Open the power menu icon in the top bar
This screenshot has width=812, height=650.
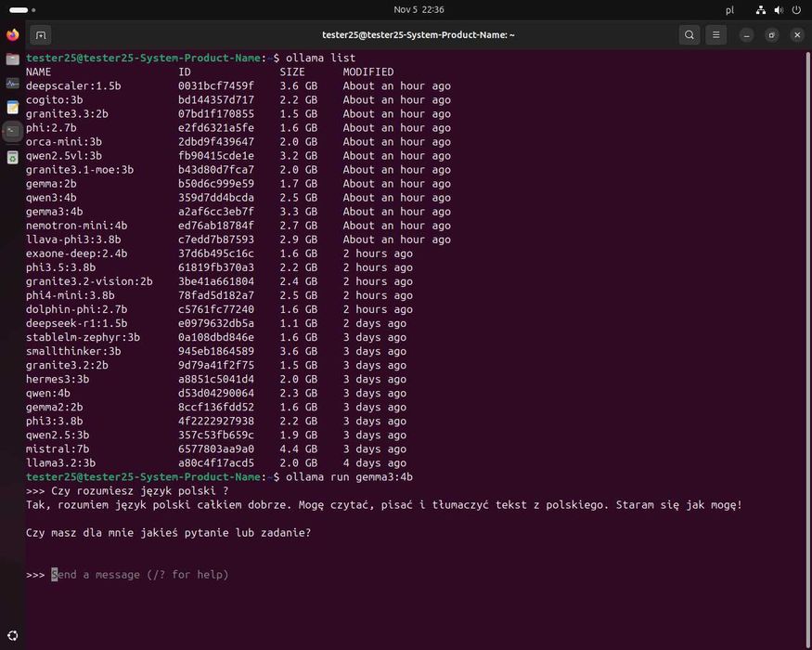(x=796, y=10)
